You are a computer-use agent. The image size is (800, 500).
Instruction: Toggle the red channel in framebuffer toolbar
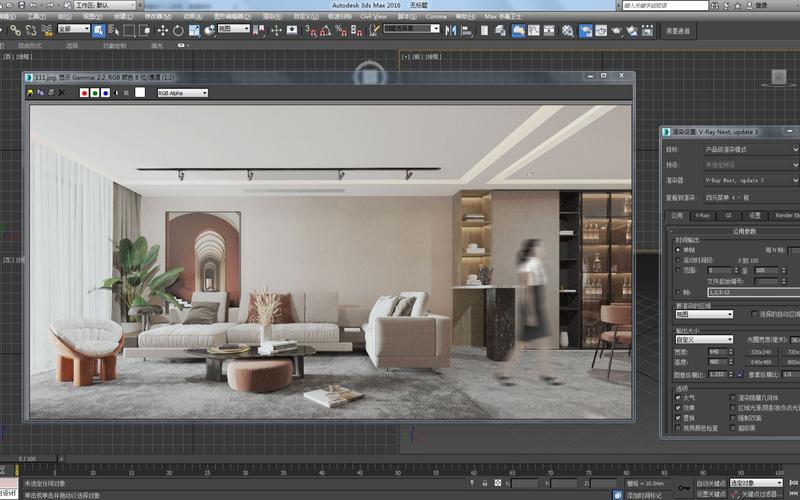pos(83,93)
